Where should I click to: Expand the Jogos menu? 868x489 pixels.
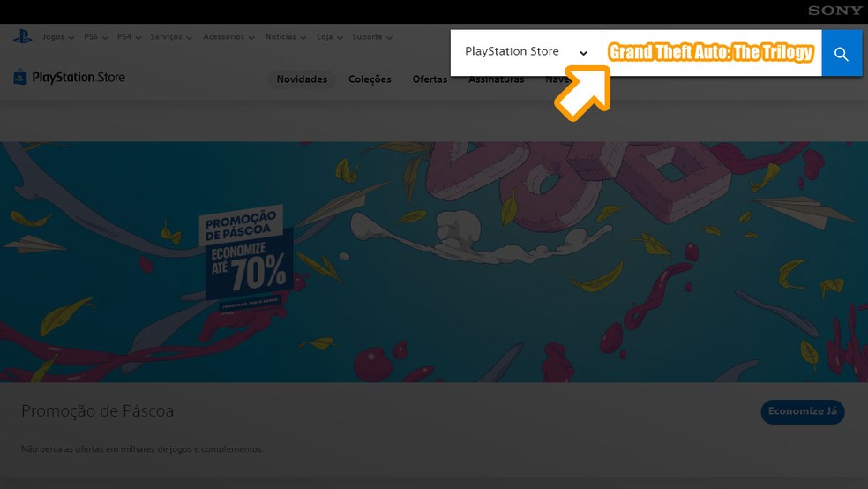pos(58,37)
